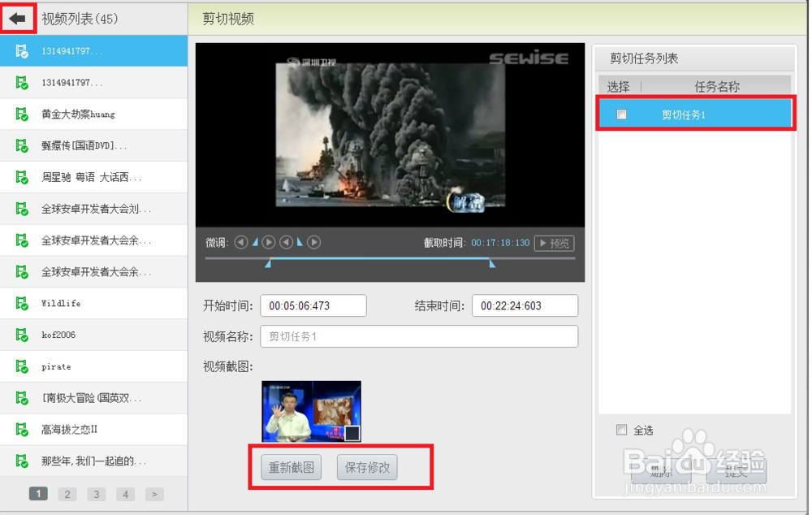Screen dimensions: 812x515
Task: Click inside the 视频名称 name field
Action: [419, 336]
